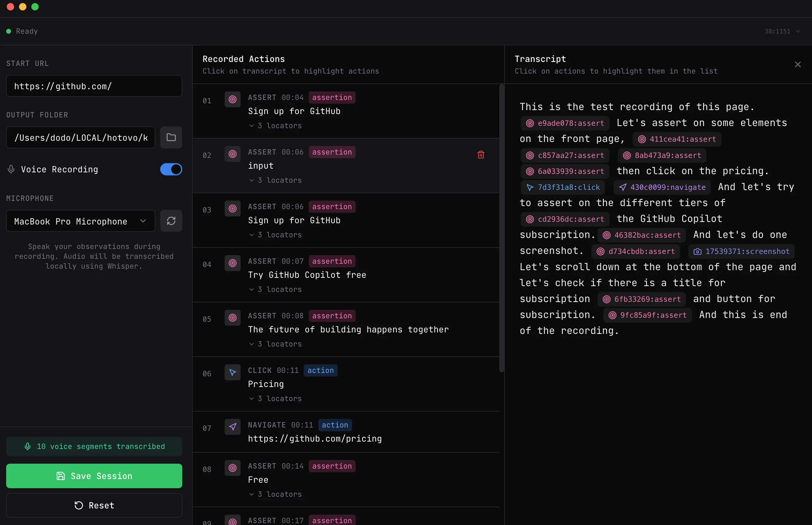Disable Voice Recording
Screen dimensions: 812x525
pos(171,169)
